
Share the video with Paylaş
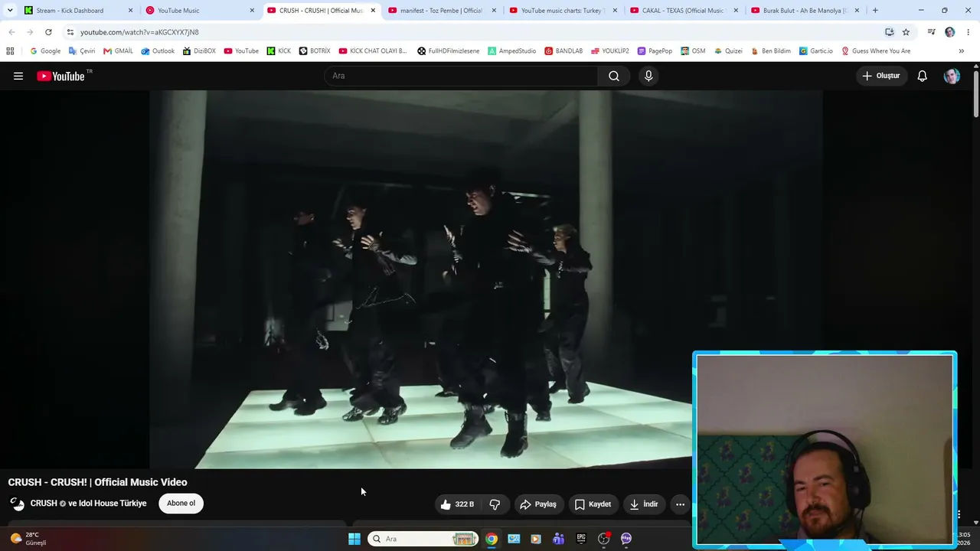point(538,504)
